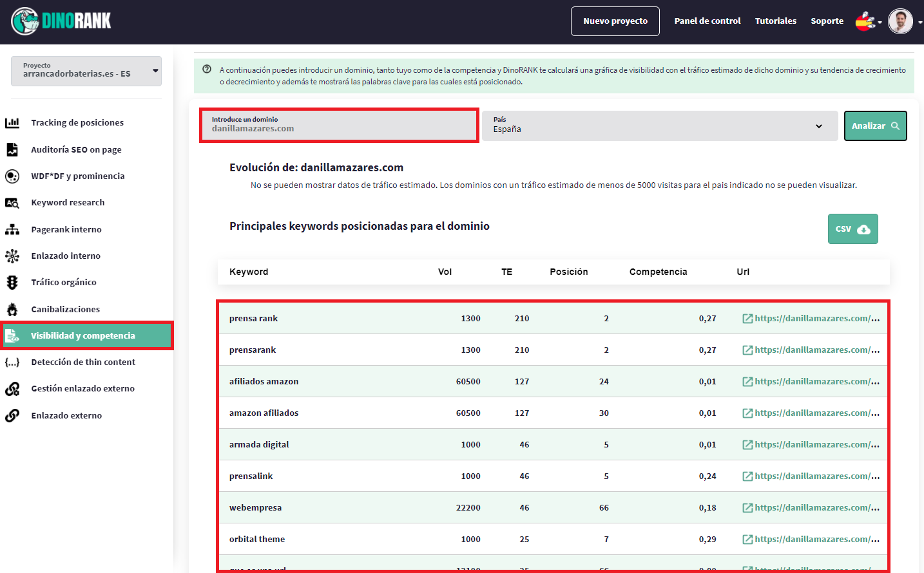Click the Canibalizaciones icon

[12, 309]
